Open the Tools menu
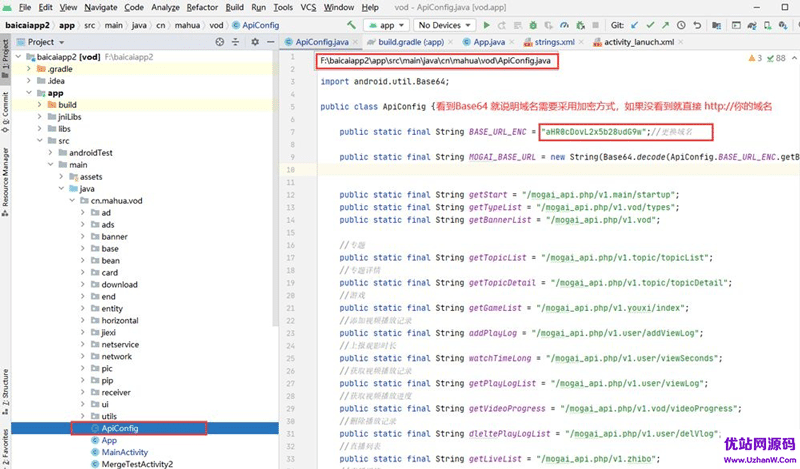This screenshot has width=800, height=469. coord(283,7)
